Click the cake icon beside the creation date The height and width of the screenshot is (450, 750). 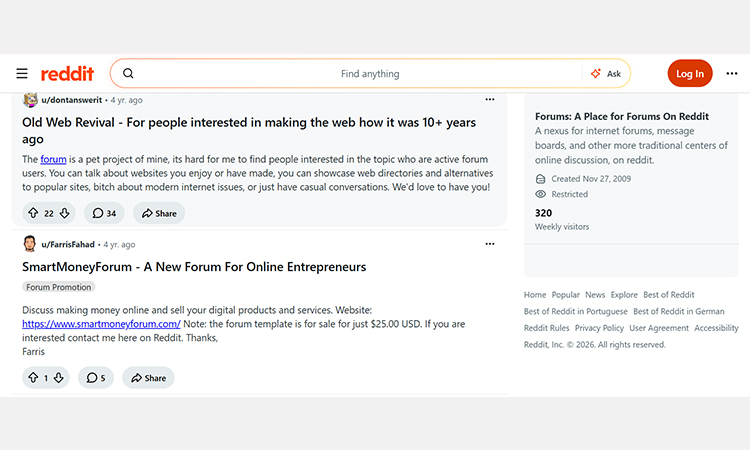(x=540, y=179)
